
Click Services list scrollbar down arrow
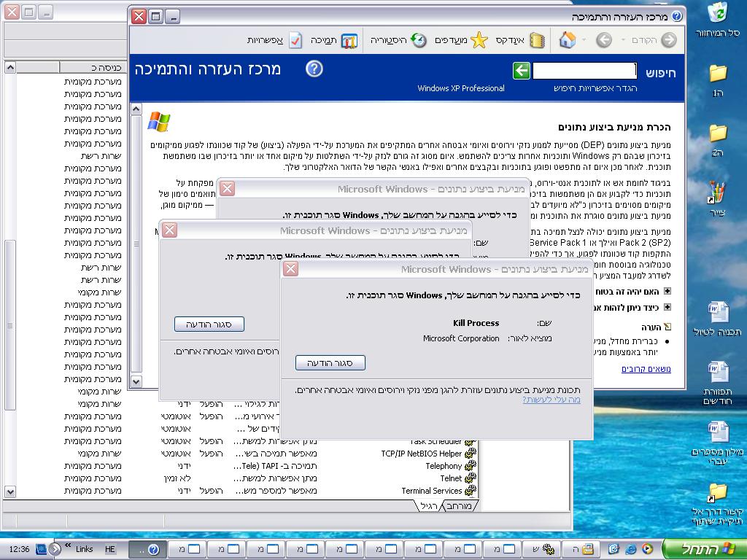[10, 491]
